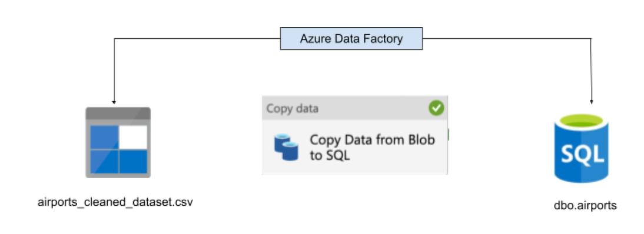
Task: Click the gray header bar of blob icon
Action: 118,113
